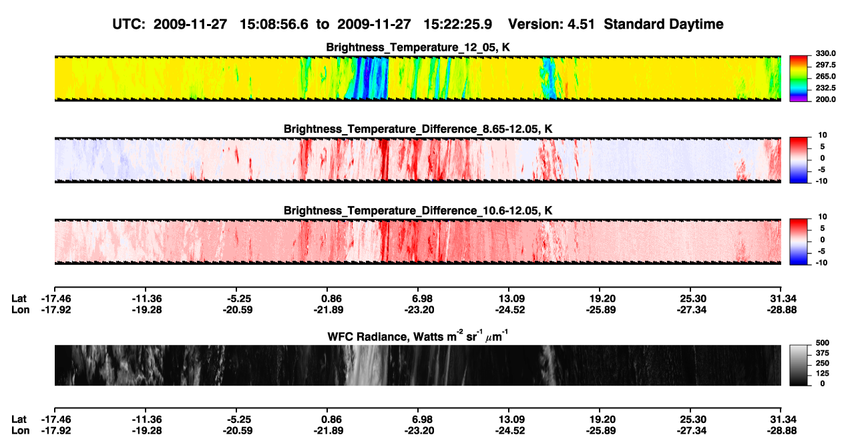
Task: Select the 10.6-12.05 temperature difference image strip
Action: (x=417, y=242)
